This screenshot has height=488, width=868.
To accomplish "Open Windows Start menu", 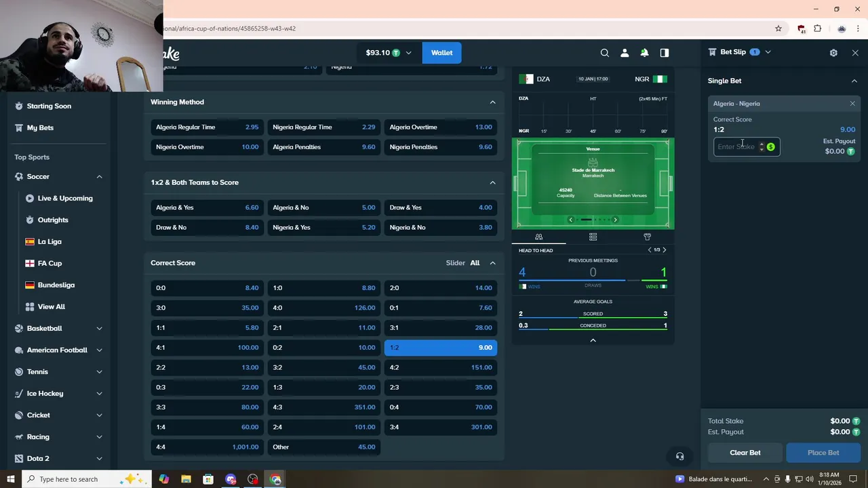I will [10, 479].
